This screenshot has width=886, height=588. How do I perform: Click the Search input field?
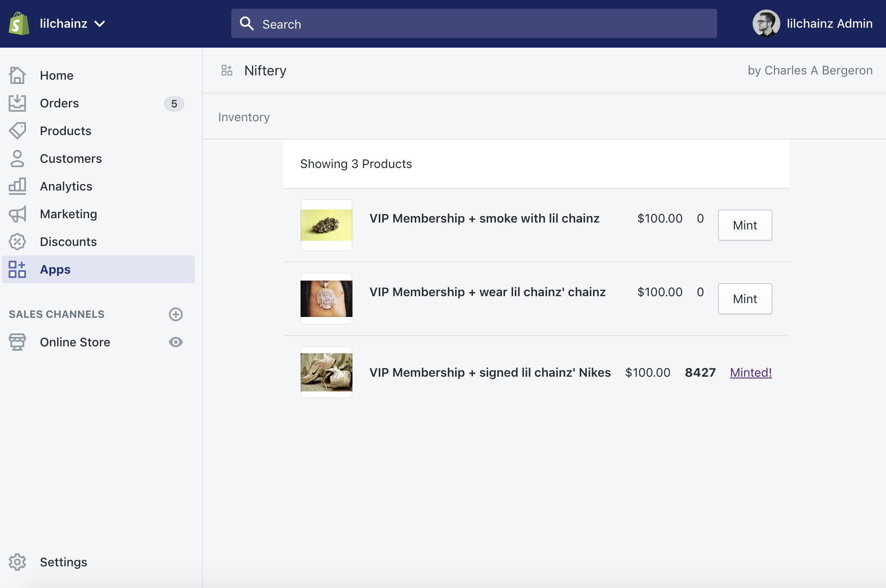(474, 24)
